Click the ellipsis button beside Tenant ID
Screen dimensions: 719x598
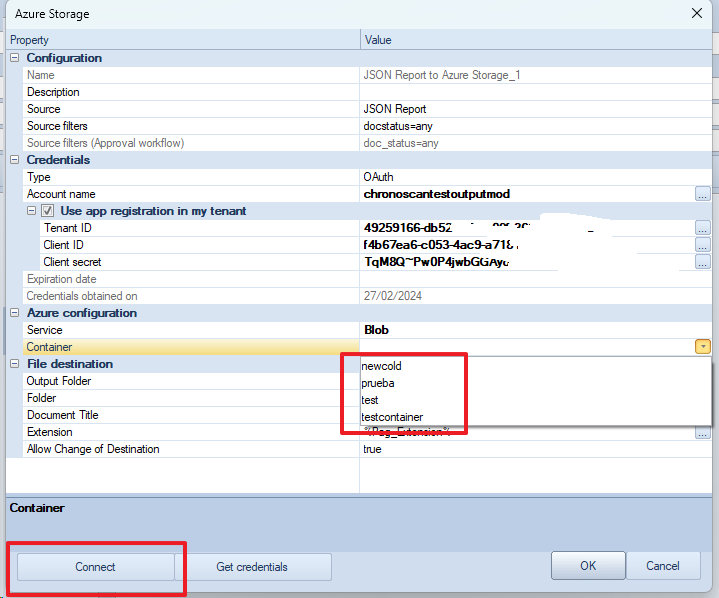pyautogui.click(x=703, y=228)
